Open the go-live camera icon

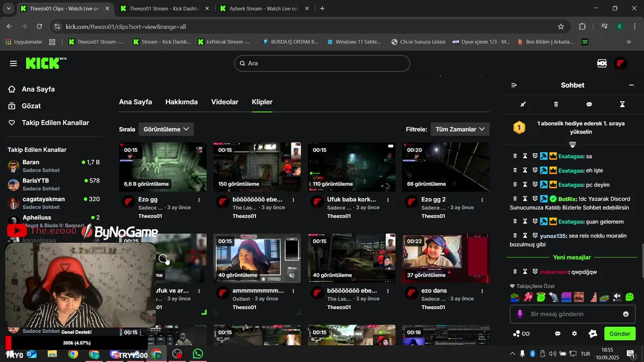[x=602, y=63]
